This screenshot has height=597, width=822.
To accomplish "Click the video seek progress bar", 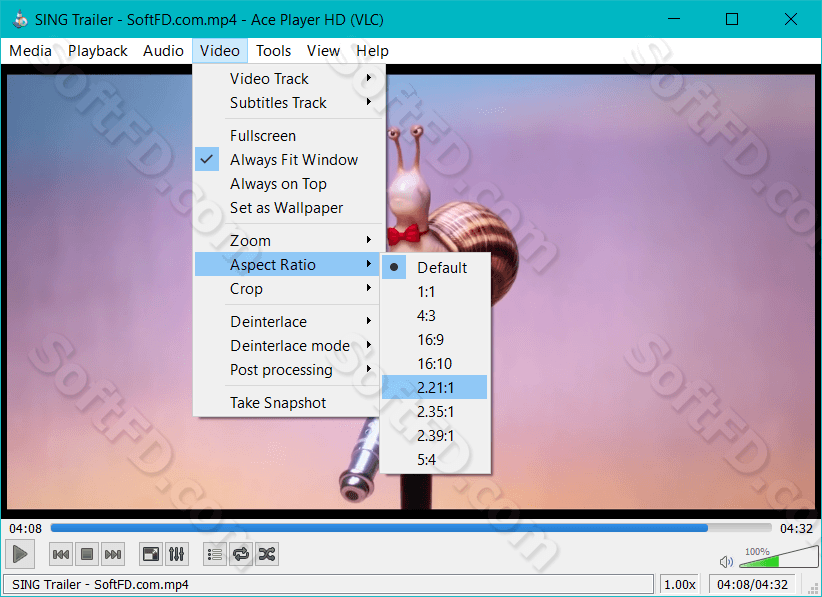I will pos(411,528).
